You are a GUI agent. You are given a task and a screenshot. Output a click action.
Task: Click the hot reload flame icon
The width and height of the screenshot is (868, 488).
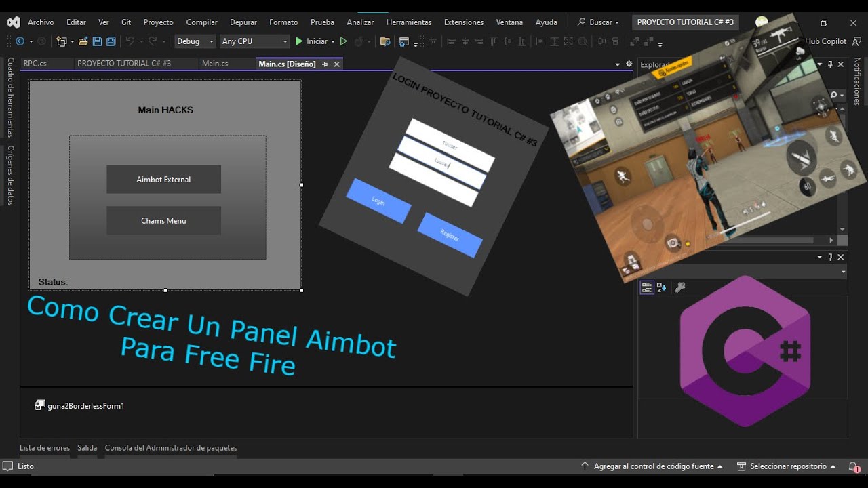tap(359, 41)
